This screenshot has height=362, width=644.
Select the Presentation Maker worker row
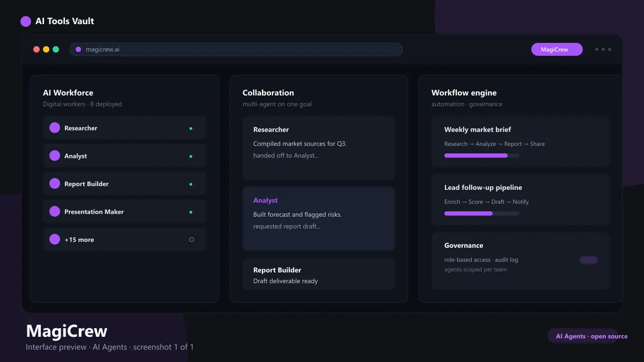(x=125, y=212)
